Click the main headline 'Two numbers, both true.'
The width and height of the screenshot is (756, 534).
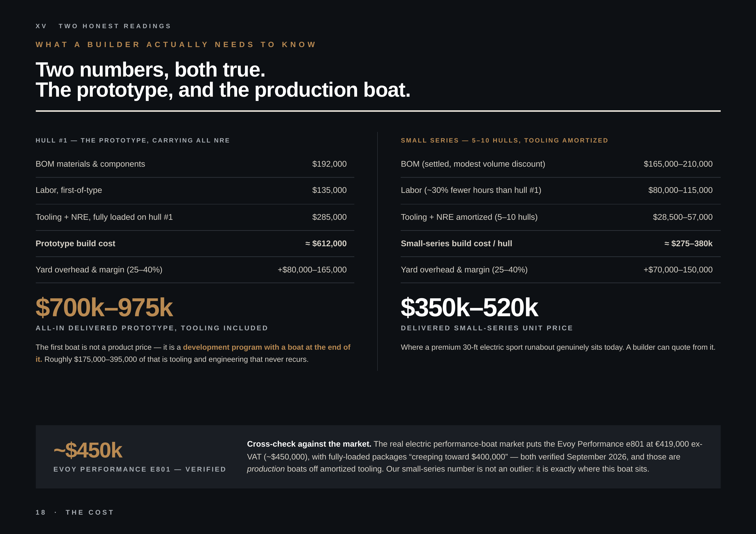tap(150, 70)
